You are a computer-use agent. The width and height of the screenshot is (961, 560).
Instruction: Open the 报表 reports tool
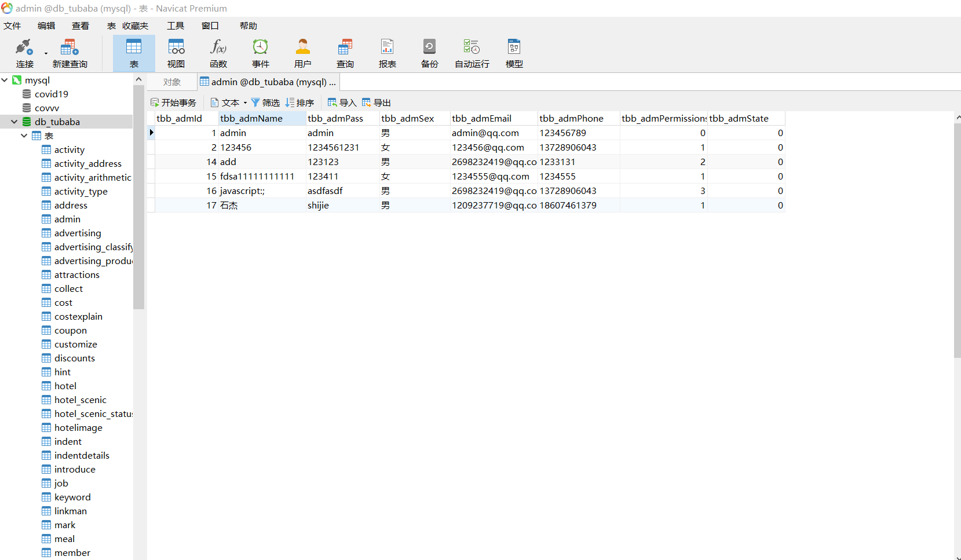click(x=388, y=53)
